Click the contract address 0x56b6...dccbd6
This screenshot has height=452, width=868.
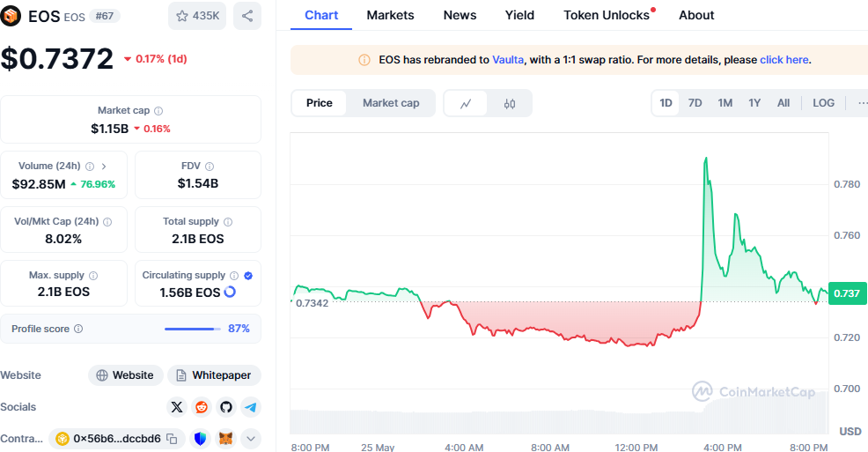coord(117,439)
